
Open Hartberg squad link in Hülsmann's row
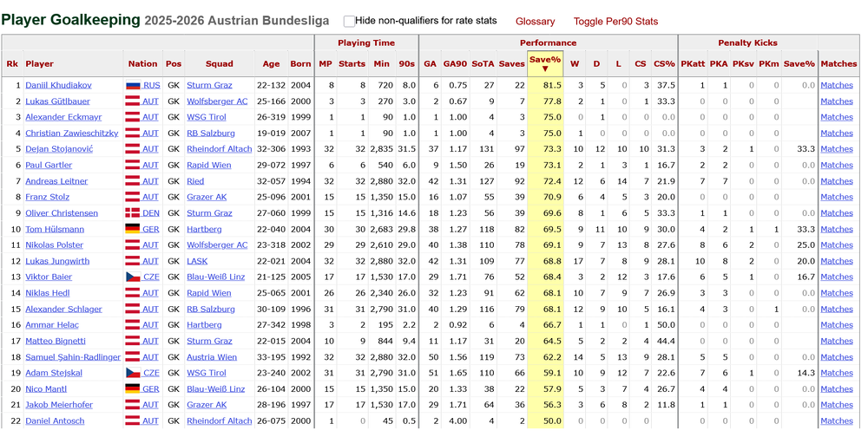pos(204,229)
